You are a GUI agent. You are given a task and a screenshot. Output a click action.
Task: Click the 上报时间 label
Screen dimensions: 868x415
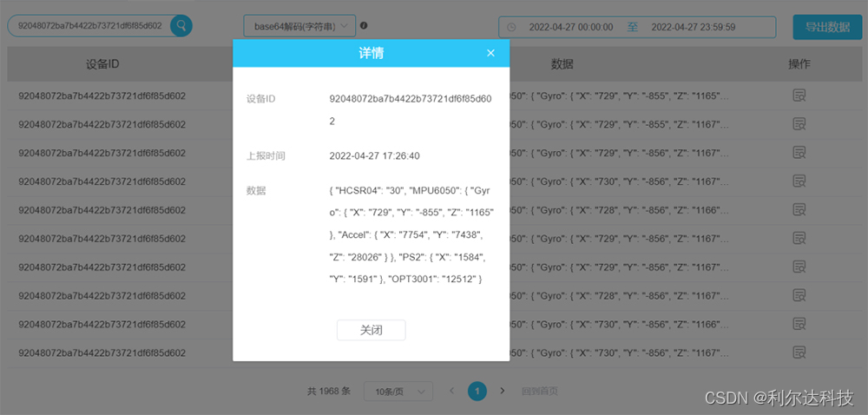click(266, 156)
